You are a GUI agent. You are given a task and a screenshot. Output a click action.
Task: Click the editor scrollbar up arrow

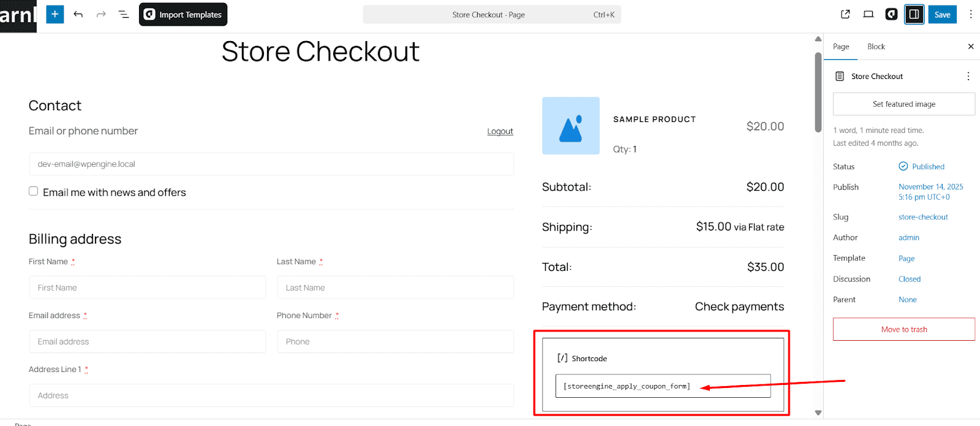click(x=818, y=39)
